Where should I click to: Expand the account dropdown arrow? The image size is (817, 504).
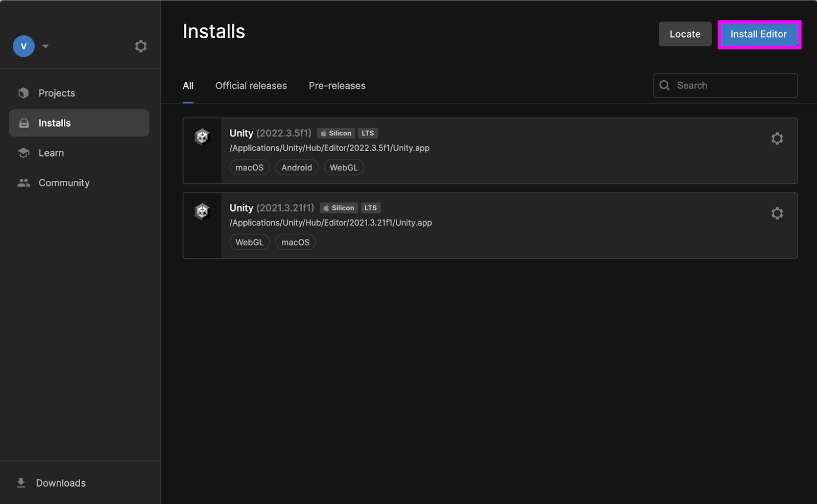coord(45,46)
